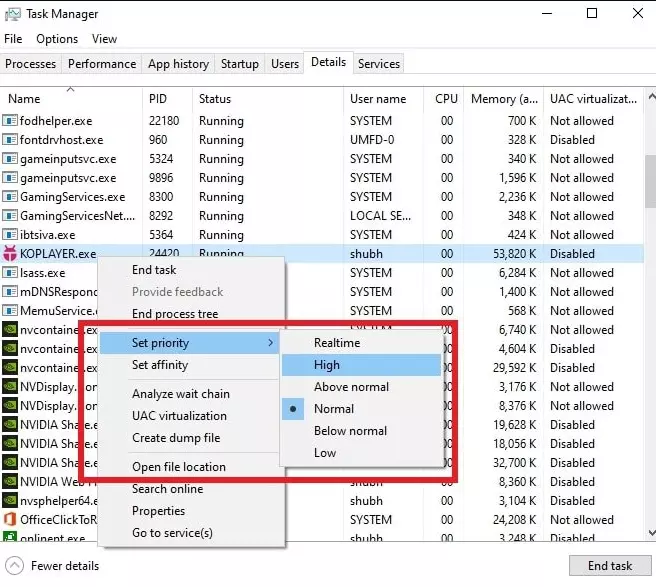Sort by User name column header

[383, 99]
